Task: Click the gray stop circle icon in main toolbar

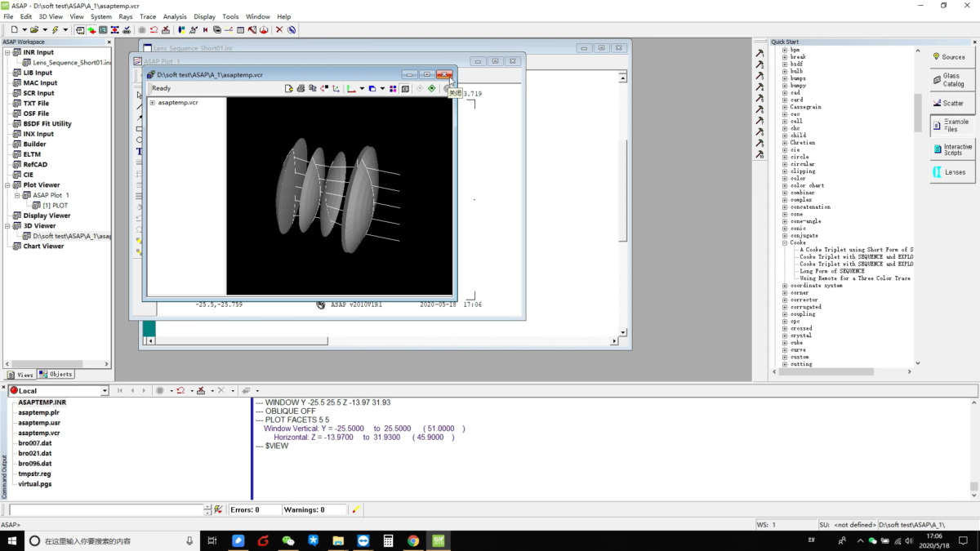Action: coord(142,30)
